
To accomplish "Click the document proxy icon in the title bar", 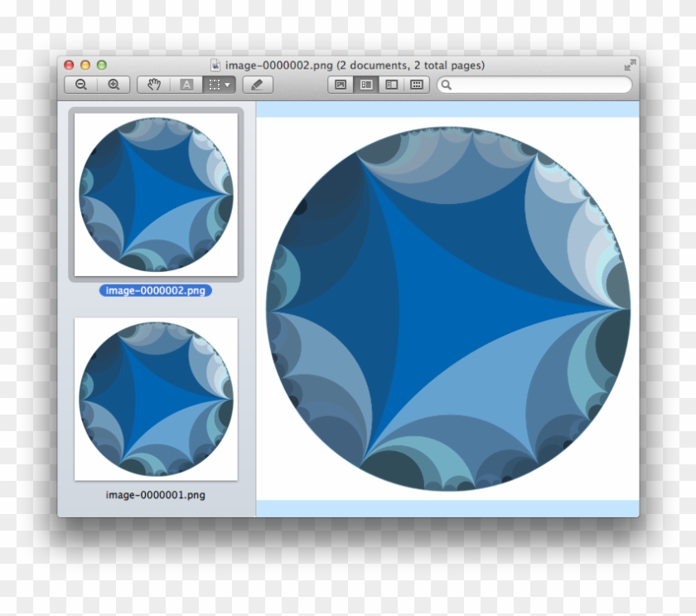I will [214, 65].
